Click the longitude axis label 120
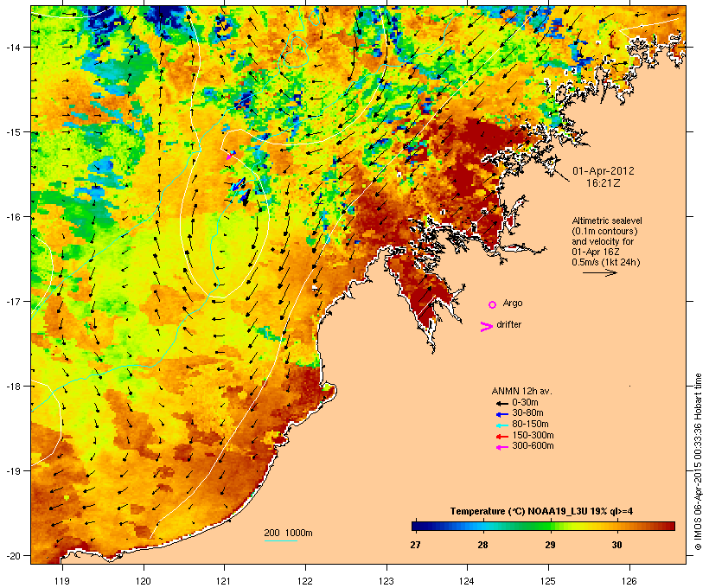This screenshot has width=709, height=588. tap(144, 581)
